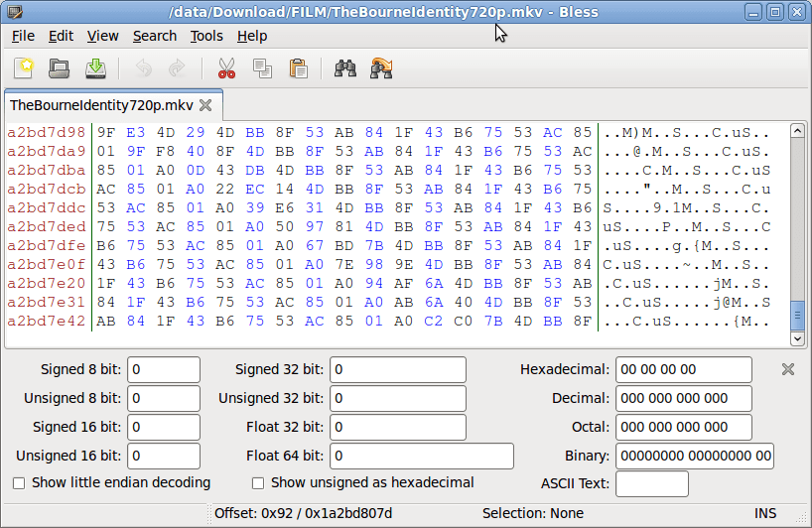This screenshot has height=528, width=812.
Task: Open the Tools menu
Action: click(206, 36)
